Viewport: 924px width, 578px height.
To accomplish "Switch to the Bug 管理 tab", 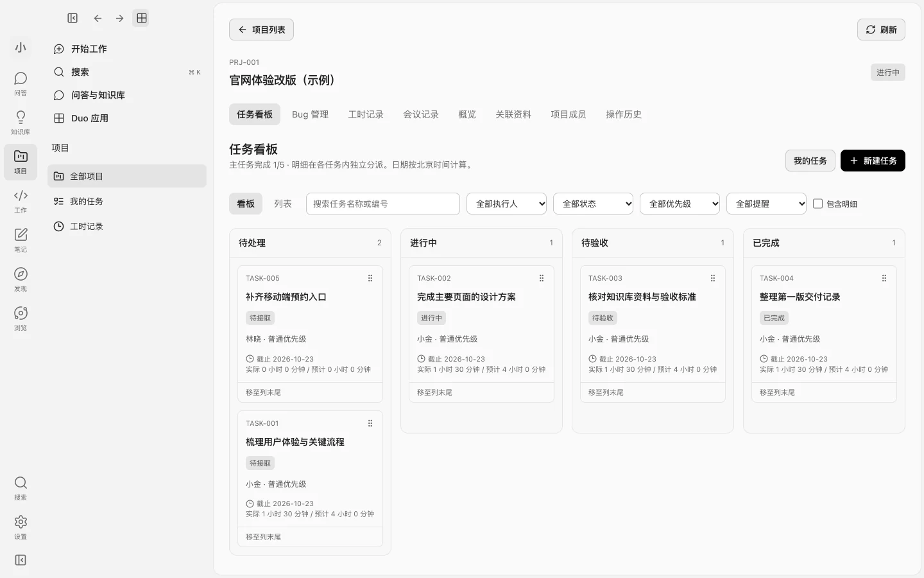I will pyautogui.click(x=310, y=114).
